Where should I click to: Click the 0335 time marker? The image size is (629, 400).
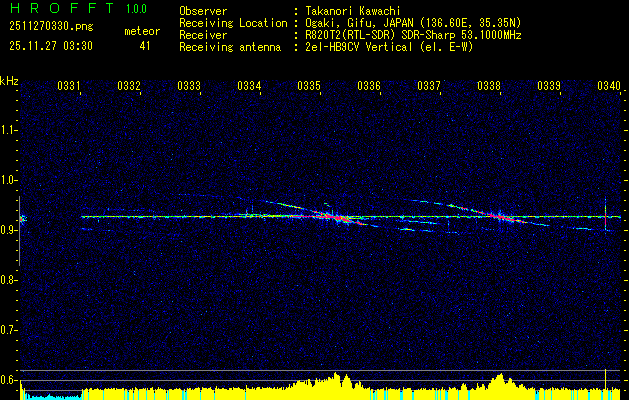[x=309, y=85]
